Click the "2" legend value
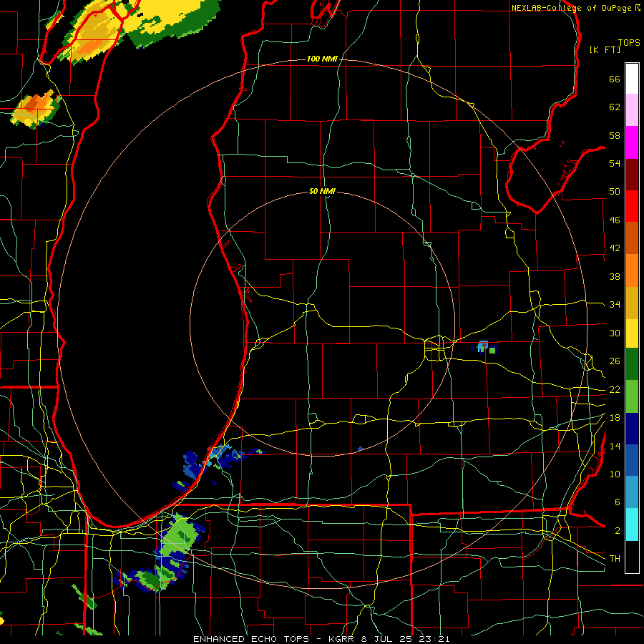 pyautogui.click(x=617, y=531)
